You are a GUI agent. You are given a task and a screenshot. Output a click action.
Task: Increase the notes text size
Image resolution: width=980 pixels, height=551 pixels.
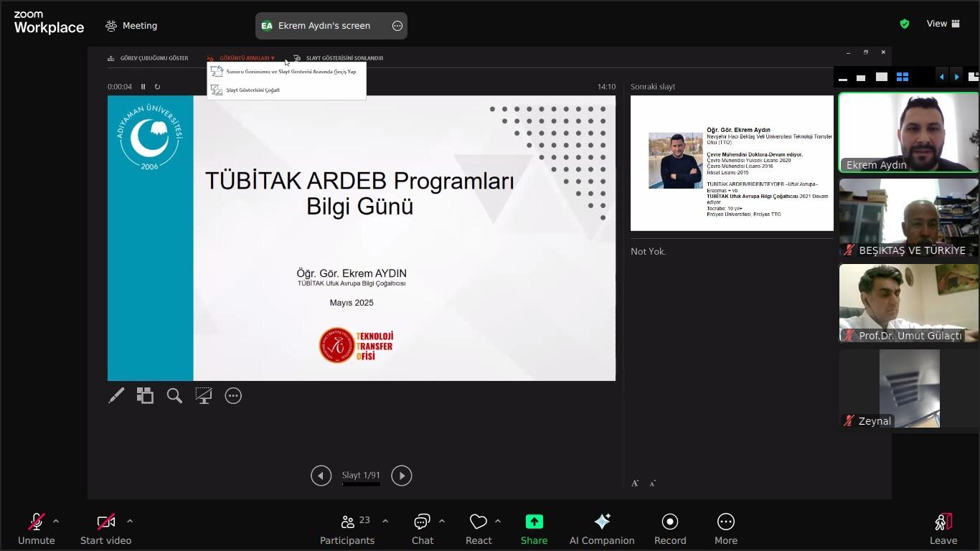pos(635,484)
